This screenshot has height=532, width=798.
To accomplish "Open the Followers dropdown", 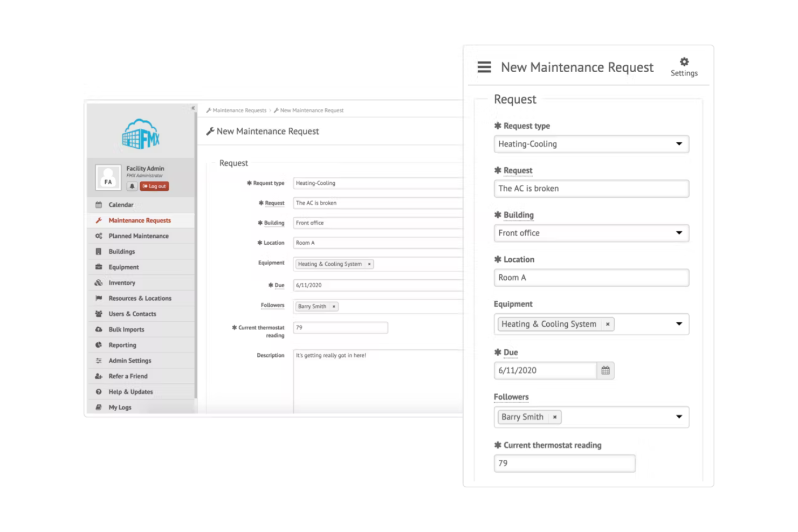I will point(679,417).
